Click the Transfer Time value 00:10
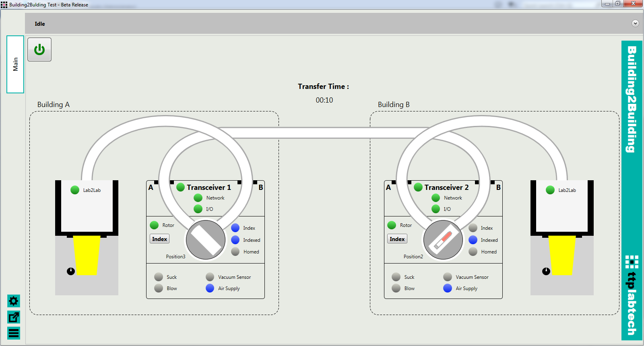 (x=324, y=100)
